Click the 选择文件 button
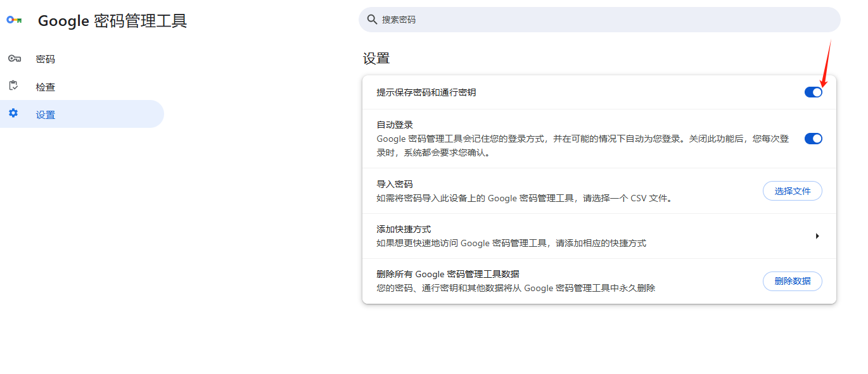 pyautogui.click(x=793, y=191)
